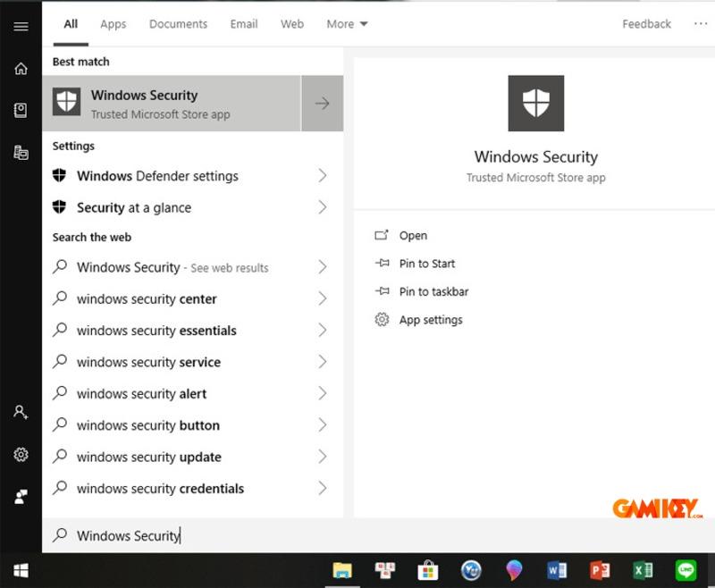This screenshot has width=715, height=588.
Task: Open the Windows Security shield icon
Action: 67,103
